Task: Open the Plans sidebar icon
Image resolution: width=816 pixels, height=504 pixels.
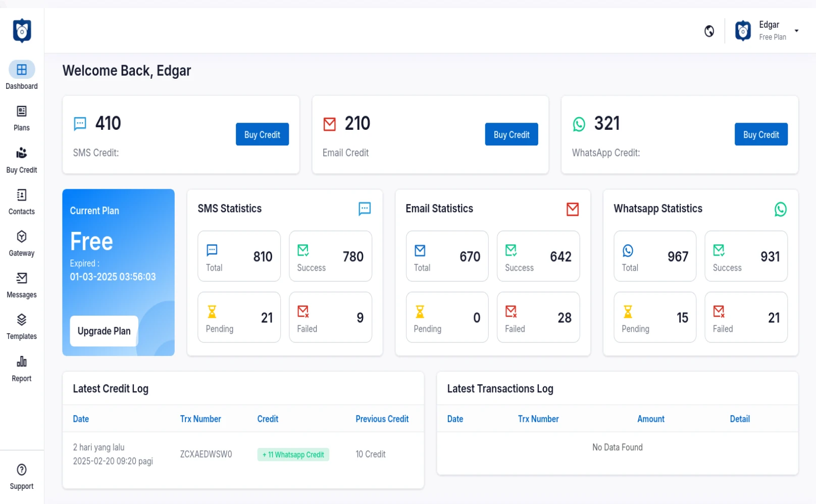Action: click(22, 112)
